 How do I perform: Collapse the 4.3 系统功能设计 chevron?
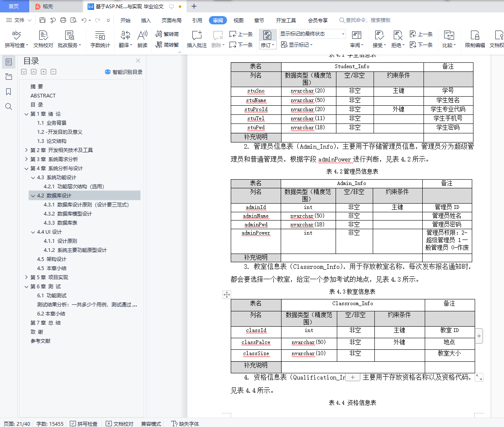(x=33, y=178)
